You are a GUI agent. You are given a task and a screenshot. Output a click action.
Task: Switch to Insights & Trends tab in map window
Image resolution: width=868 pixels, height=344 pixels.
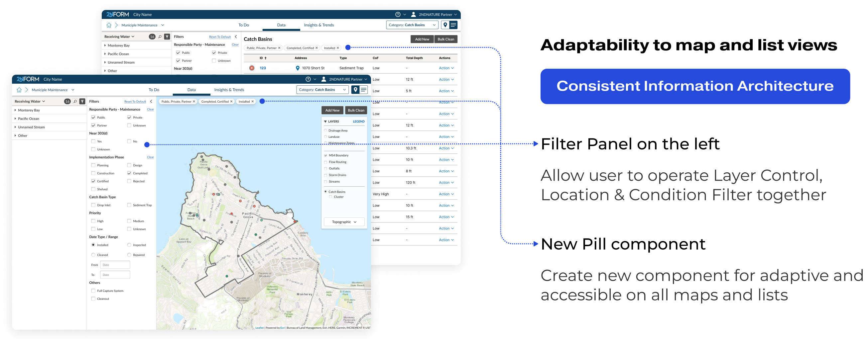(x=229, y=90)
